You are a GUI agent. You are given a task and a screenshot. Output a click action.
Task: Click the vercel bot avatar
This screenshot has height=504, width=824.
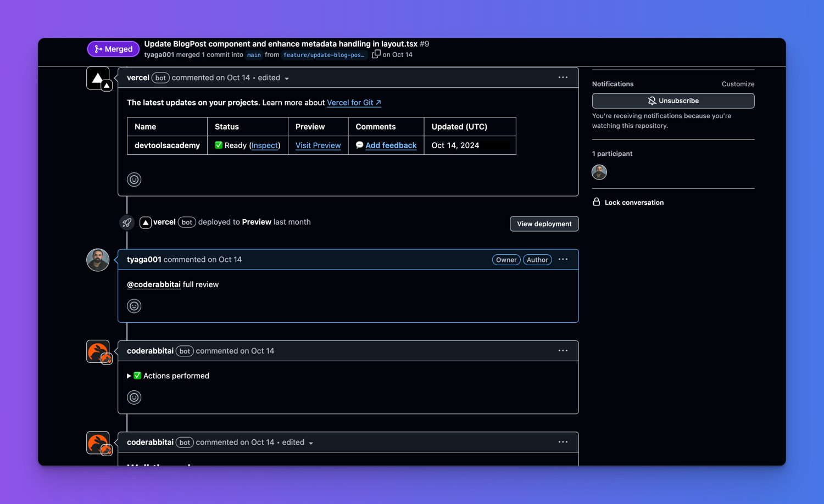[x=98, y=79]
